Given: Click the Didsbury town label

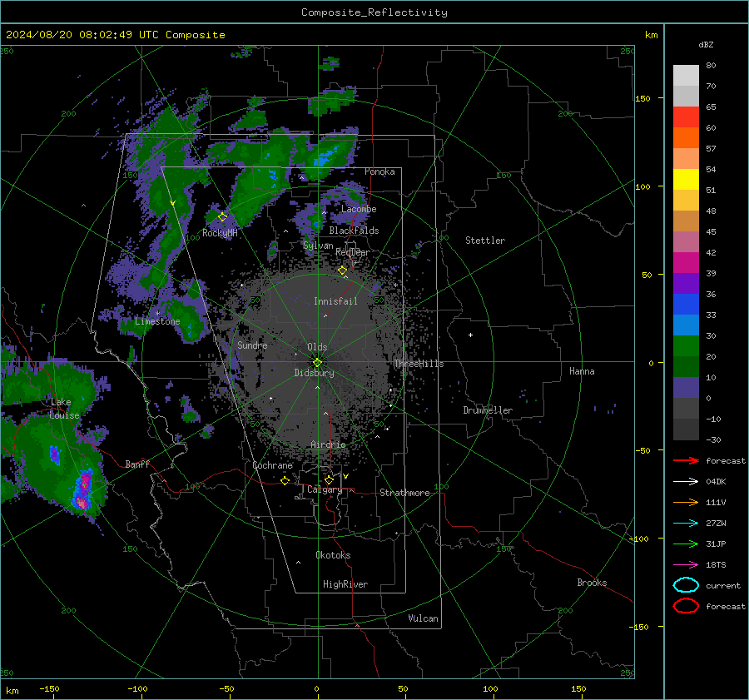Looking at the screenshot, I should [314, 373].
